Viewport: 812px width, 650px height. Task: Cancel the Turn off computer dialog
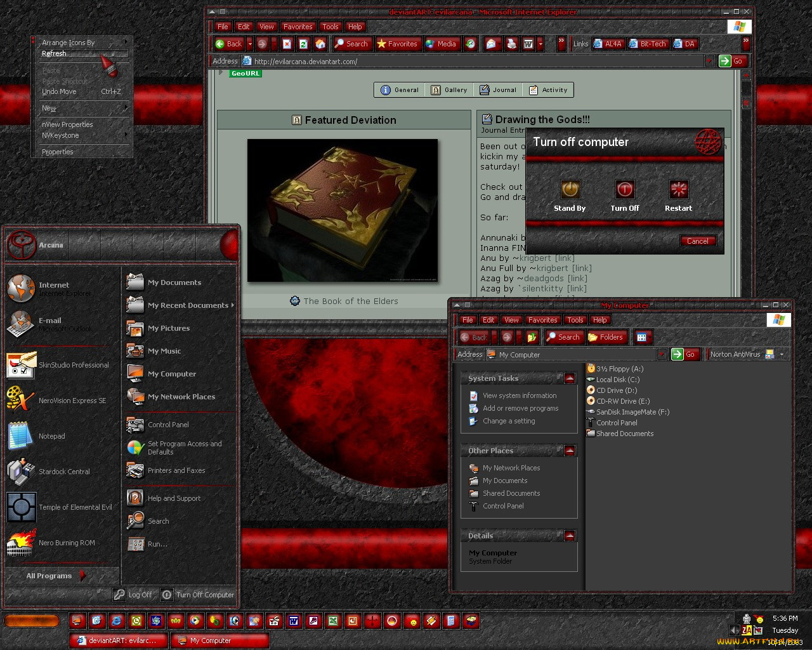(x=698, y=241)
